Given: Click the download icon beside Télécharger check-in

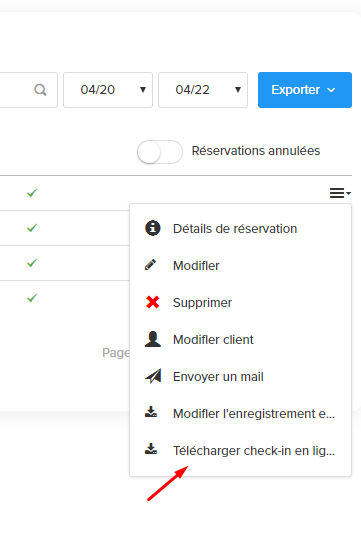Looking at the screenshot, I should (151, 449).
